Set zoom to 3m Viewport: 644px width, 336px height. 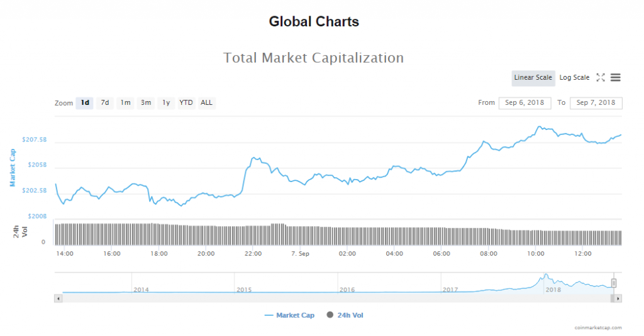pyautogui.click(x=146, y=102)
